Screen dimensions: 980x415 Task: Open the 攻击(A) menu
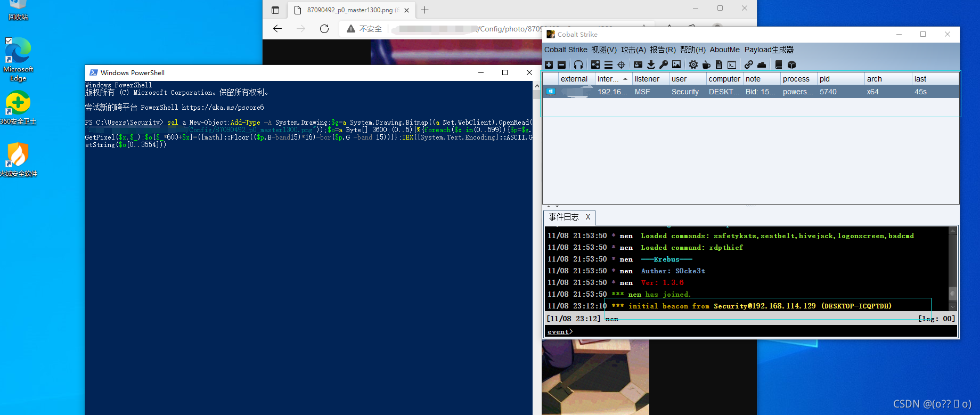pos(633,50)
